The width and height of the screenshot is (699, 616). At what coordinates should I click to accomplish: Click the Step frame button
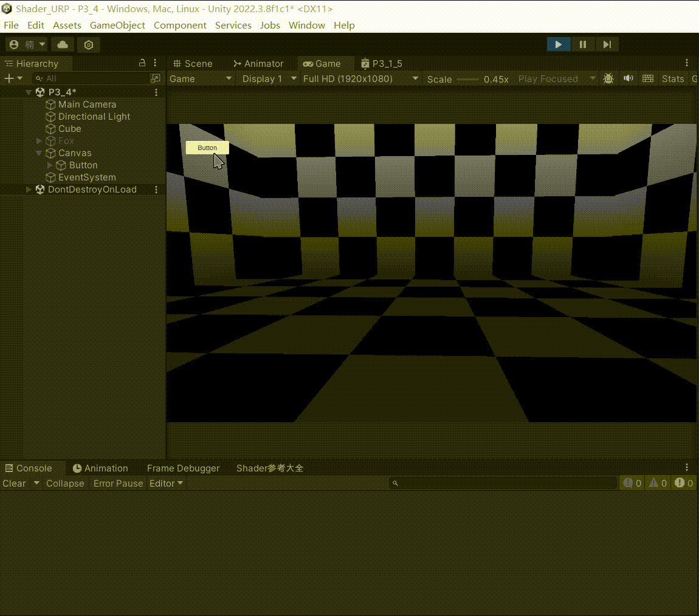pos(607,44)
